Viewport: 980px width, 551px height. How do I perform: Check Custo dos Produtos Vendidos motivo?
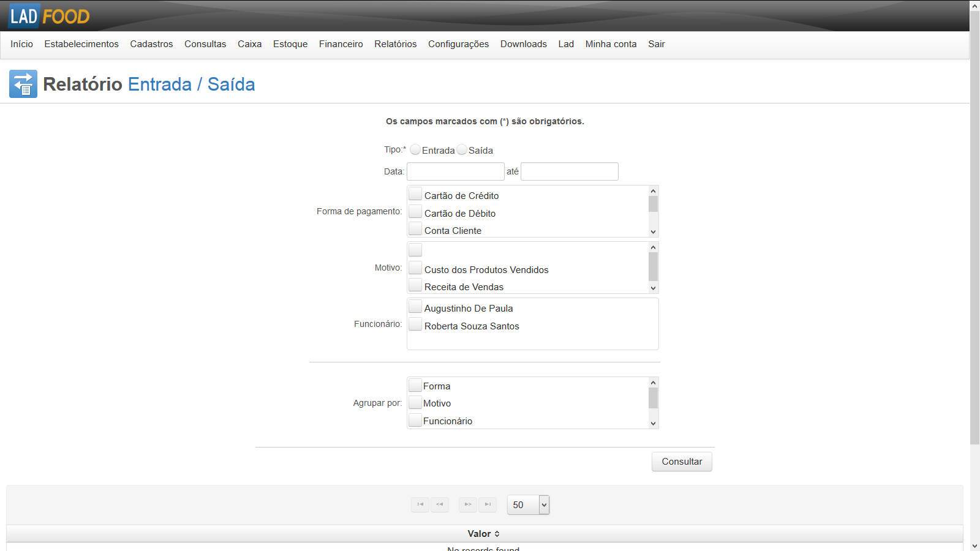pyautogui.click(x=415, y=268)
